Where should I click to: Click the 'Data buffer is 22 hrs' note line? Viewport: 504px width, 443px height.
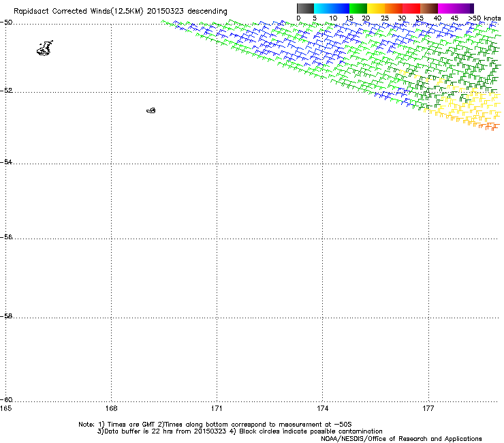click(240, 431)
